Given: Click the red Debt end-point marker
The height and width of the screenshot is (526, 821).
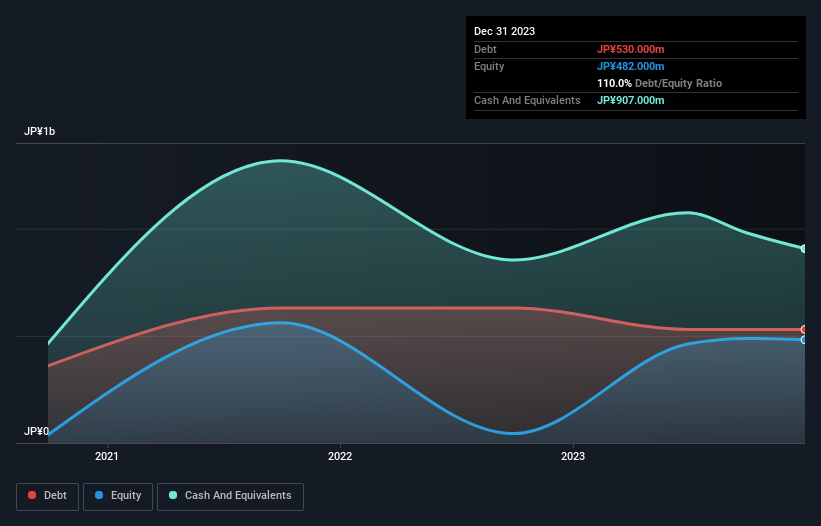Looking at the screenshot, I should click(x=804, y=329).
